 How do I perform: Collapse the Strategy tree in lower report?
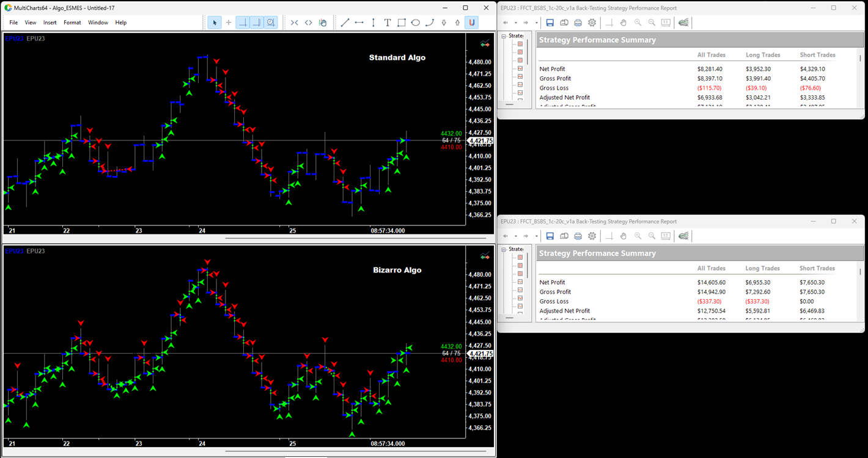504,249
